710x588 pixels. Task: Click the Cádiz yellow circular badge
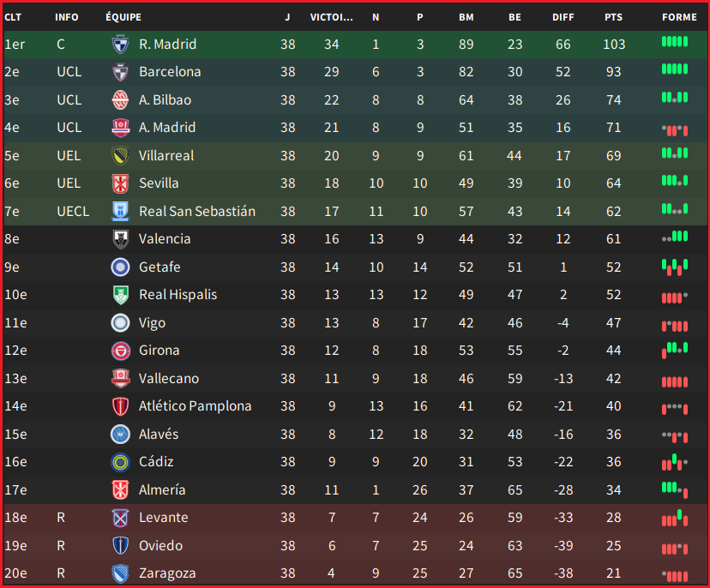point(120,462)
